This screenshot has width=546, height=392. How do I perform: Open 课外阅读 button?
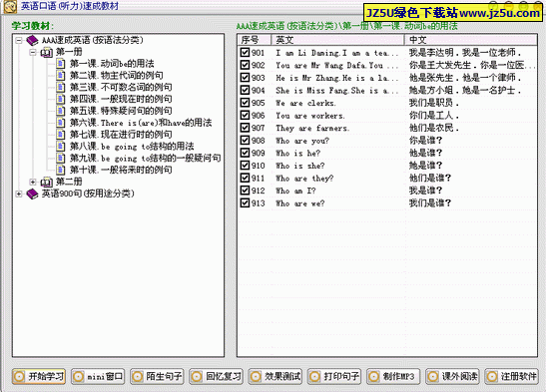[x=452, y=376]
